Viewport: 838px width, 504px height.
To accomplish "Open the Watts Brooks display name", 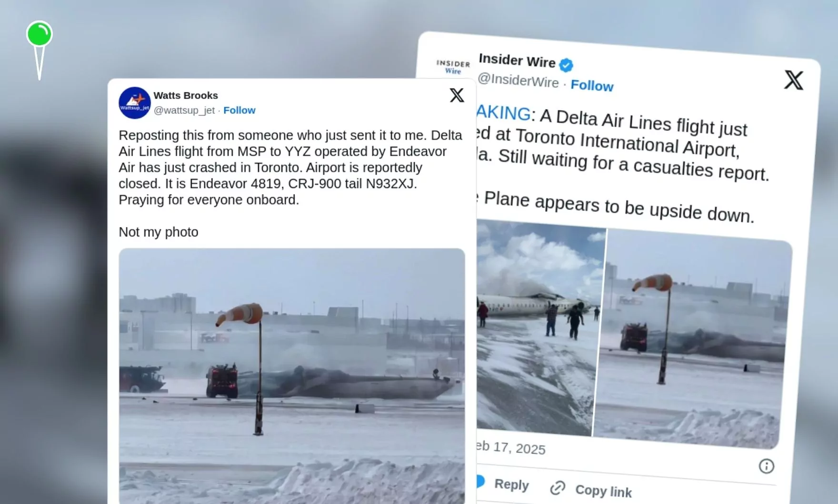I will click(x=186, y=96).
